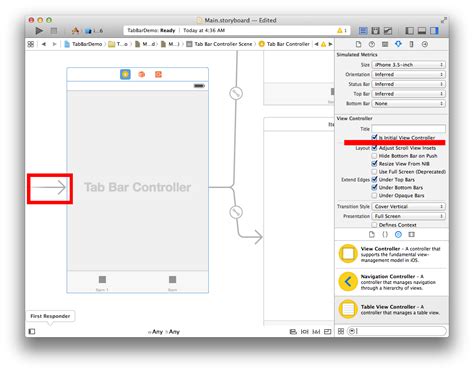This screenshot has height=372, width=474.
Task: Toggle the Navigator pane
Action: pos(409,31)
